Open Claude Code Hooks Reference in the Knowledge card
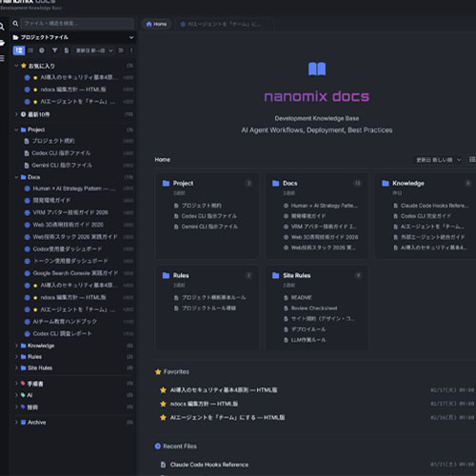This screenshot has height=476, width=476. coord(434,206)
